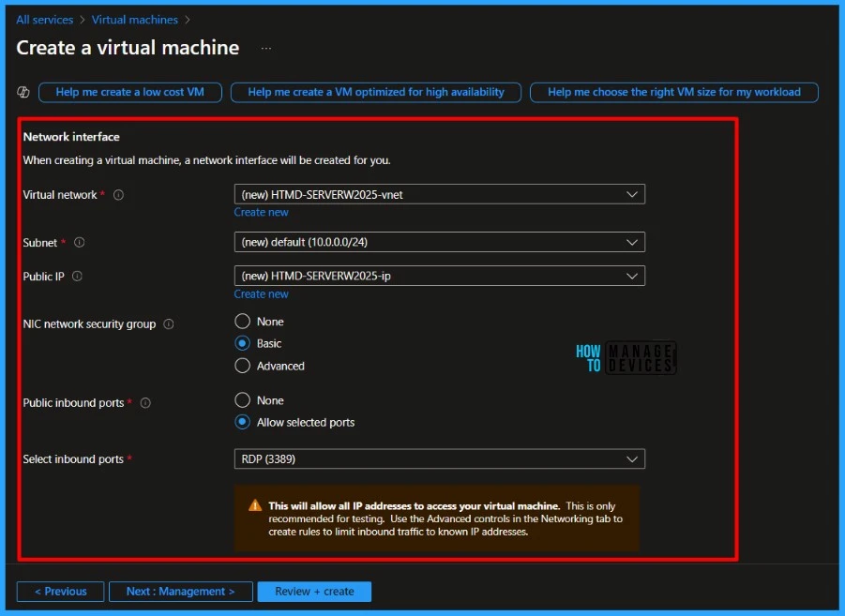The height and width of the screenshot is (616, 845).
Task: Click the info icon beside NIC network security group
Action: pos(169,323)
